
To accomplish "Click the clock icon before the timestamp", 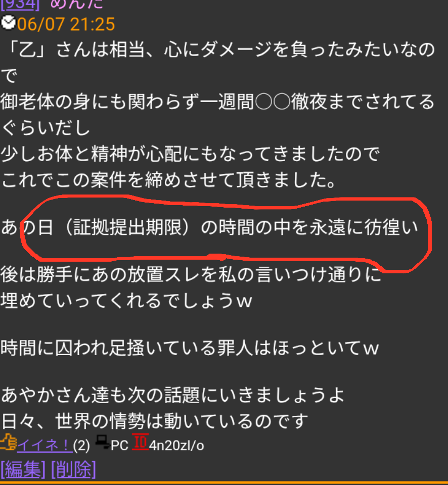I will [8, 23].
